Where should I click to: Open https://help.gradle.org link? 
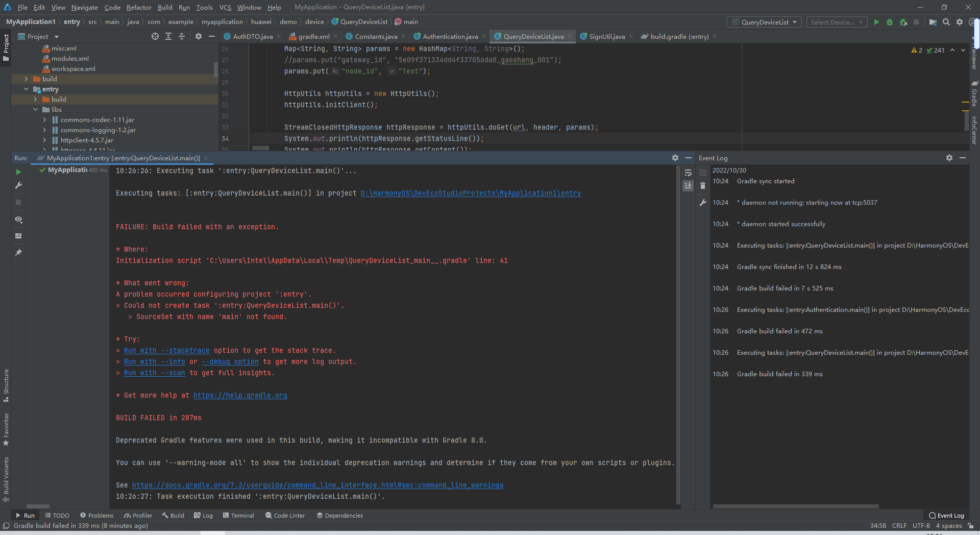240,396
